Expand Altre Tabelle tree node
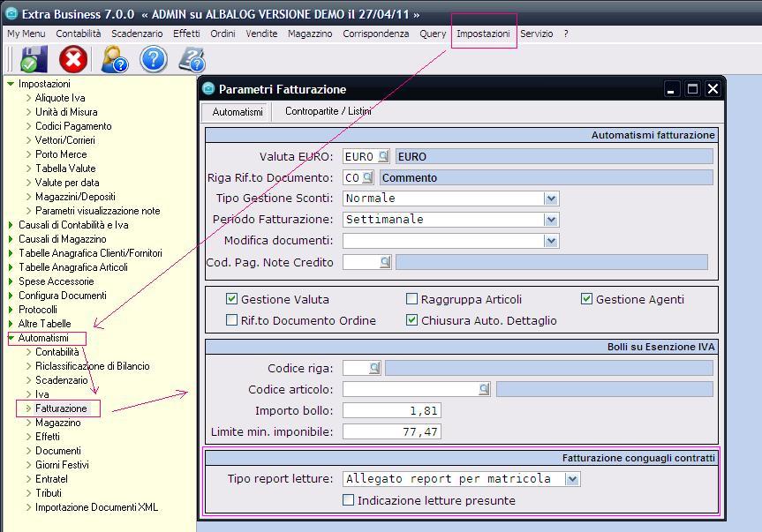762x532 pixels. [11, 323]
